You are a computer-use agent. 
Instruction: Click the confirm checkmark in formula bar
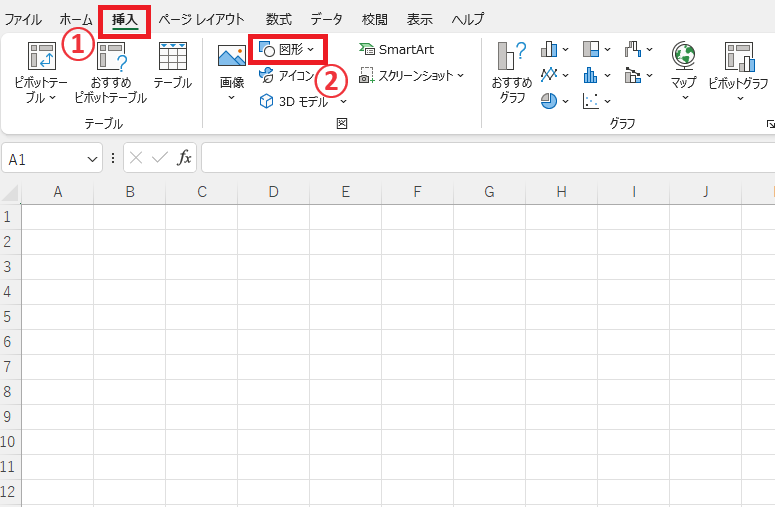tap(160, 158)
